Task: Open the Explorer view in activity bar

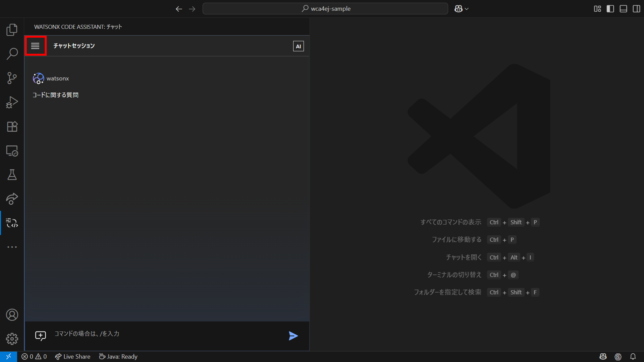Action: point(12,30)
